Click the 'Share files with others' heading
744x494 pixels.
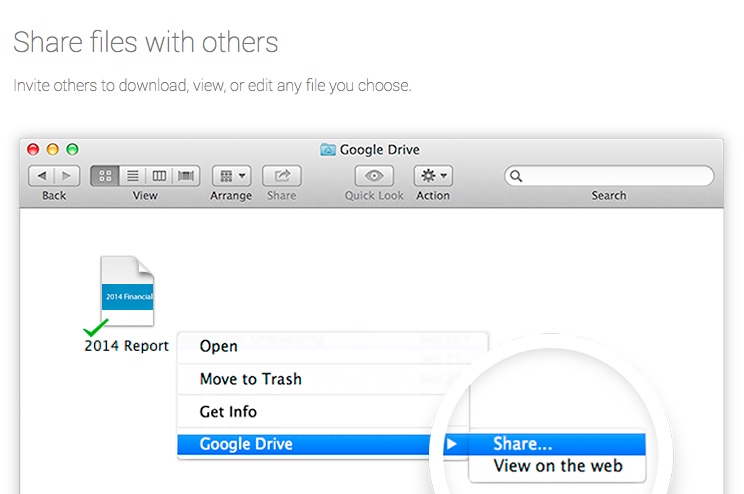click(146, 42)
